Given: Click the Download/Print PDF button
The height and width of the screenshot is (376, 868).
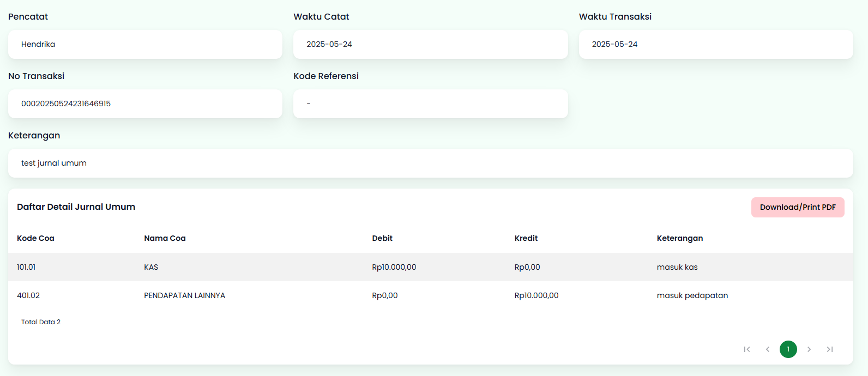Looking at the screenshot, I should click(798, 207).
